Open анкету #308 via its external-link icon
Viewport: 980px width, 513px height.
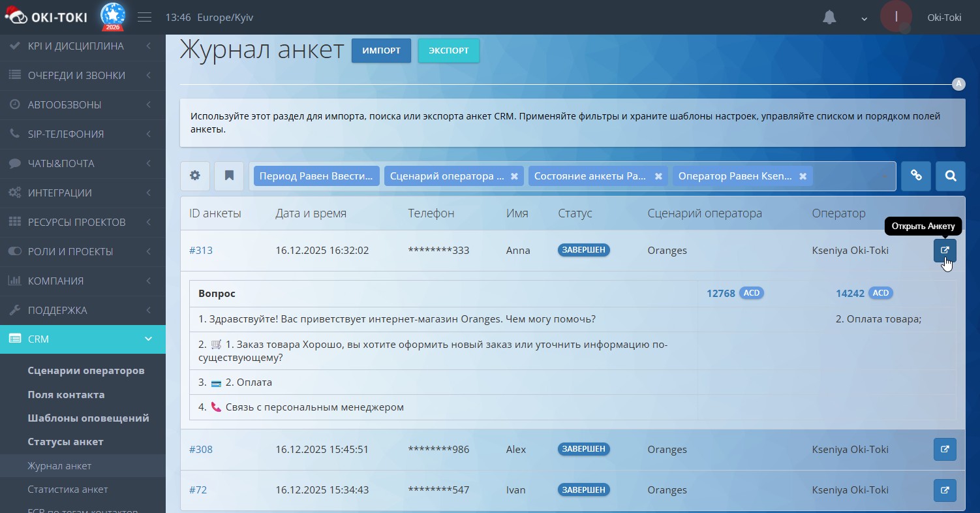point(945,449)
